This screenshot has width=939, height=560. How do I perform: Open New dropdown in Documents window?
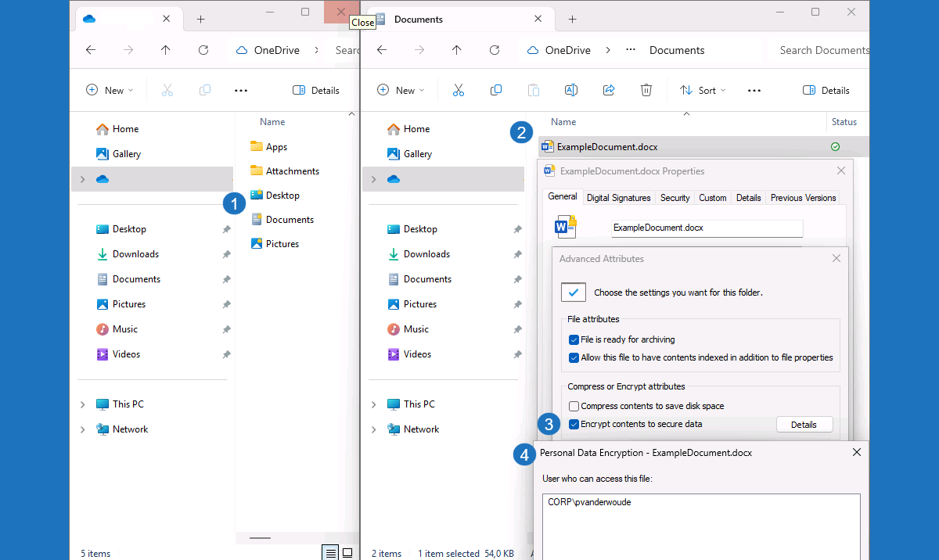401,90
